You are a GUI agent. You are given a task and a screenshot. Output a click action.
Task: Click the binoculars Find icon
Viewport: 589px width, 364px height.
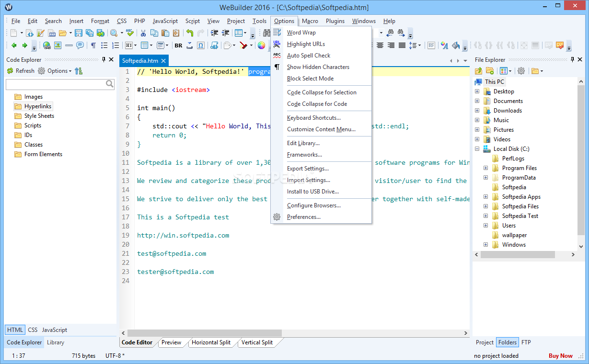tap(266, 33)
